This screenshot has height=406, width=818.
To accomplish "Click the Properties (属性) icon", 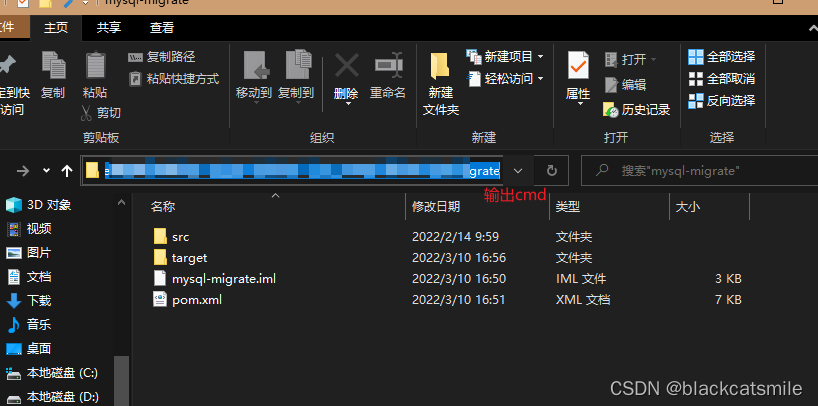I will 578,66.
